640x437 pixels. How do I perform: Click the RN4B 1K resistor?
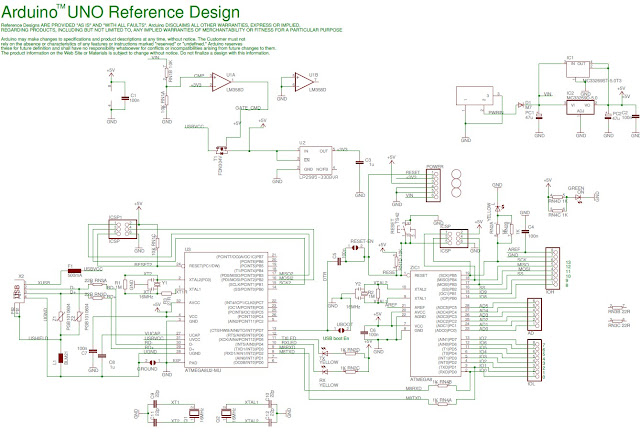[x=442, y=386]
